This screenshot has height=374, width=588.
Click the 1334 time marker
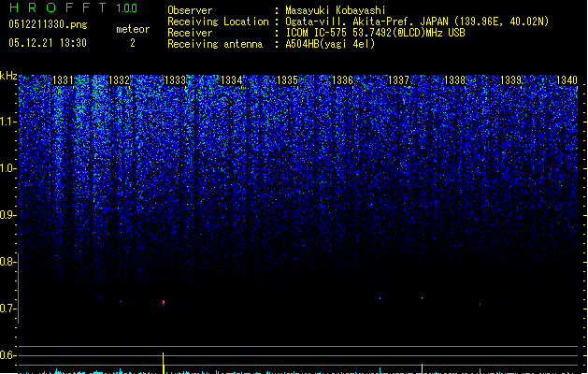point(232,80)
